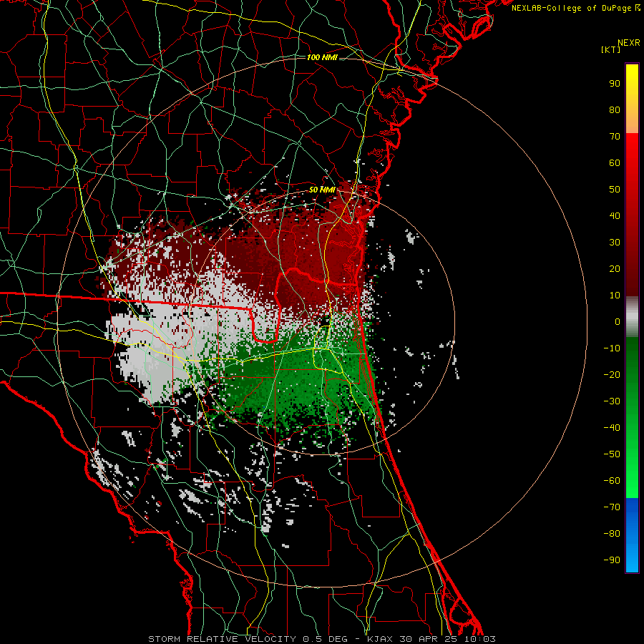This screenshot has height=644, width=644.
Task: Click the 70 value on the velocity scale
Action: [615, 137]
